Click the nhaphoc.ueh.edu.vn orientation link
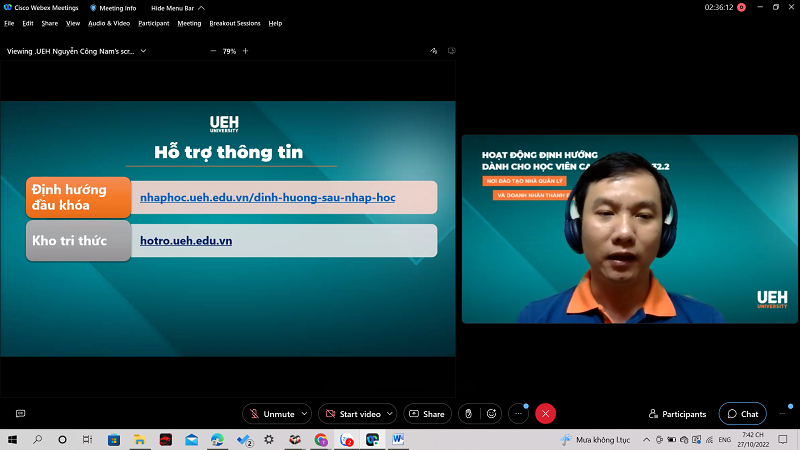The width and height of the screenshot is (800, 450). pyautogui.click(x=267, y=197)
